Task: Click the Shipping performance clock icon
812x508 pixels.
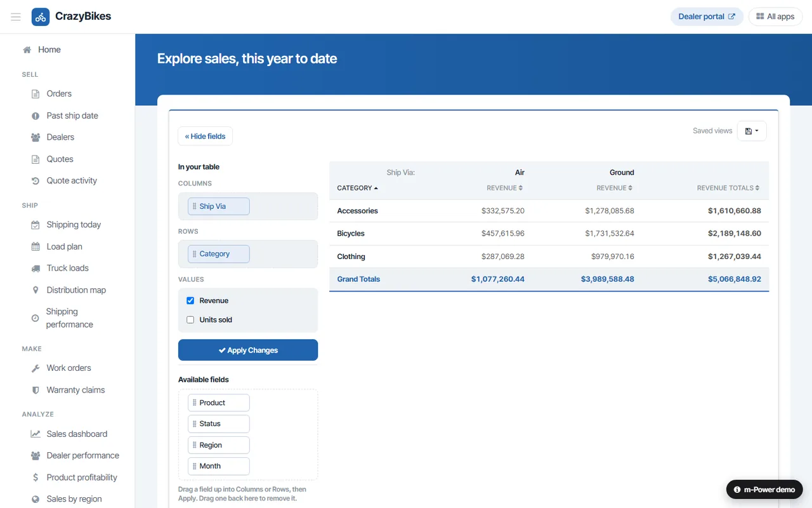Action: [x=35, y=318]
